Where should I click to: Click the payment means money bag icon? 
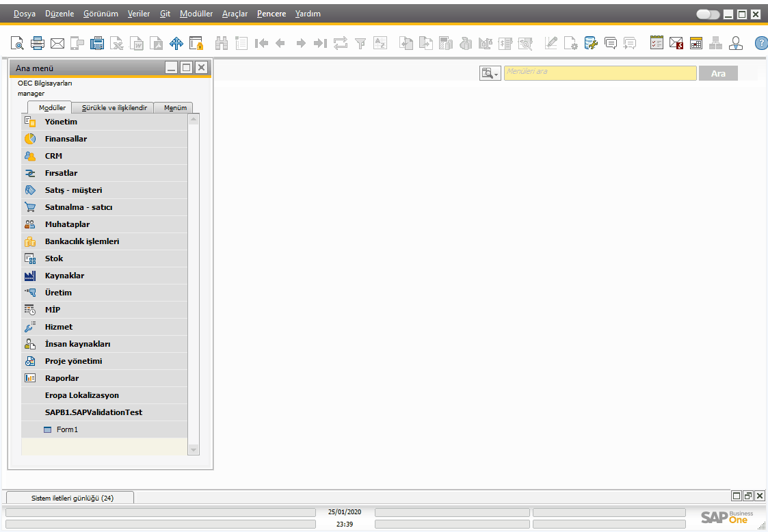[466, 43]
